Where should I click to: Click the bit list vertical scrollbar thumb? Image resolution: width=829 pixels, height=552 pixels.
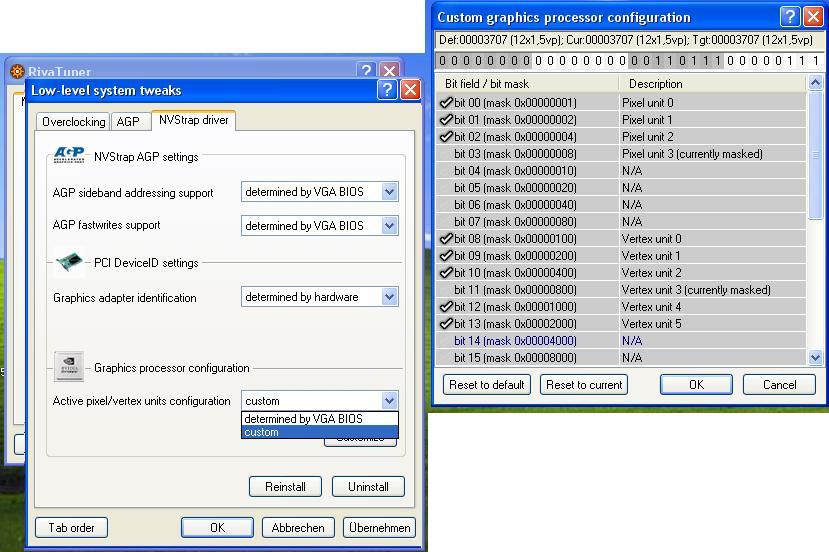(815, 155)
